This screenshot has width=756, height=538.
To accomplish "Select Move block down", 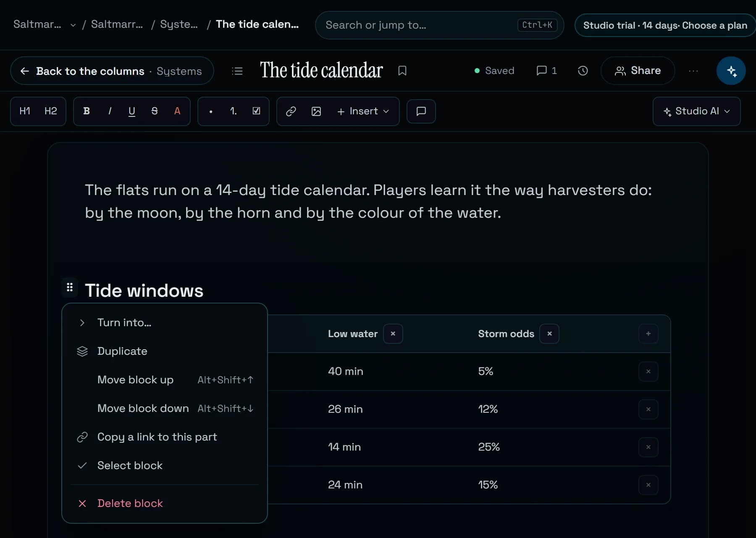I will (x=165, y=408).
